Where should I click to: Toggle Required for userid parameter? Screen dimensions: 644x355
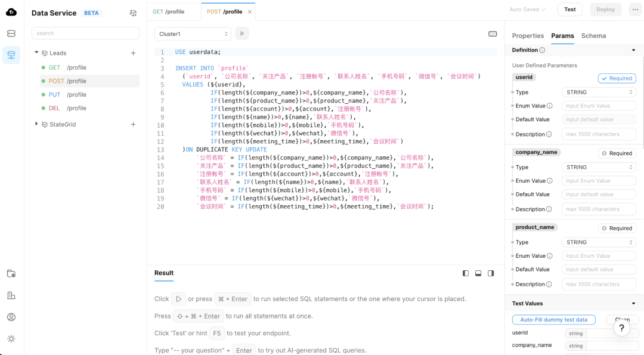click(617, 79)
